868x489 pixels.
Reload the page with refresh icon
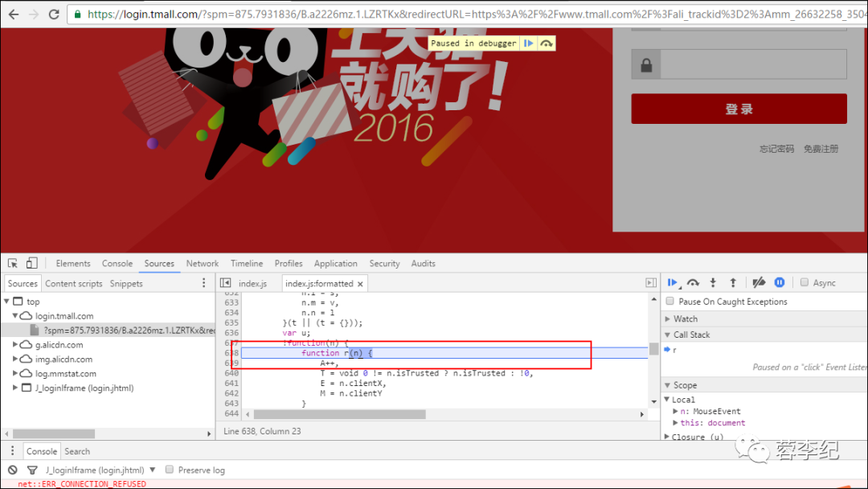point(54,14)
